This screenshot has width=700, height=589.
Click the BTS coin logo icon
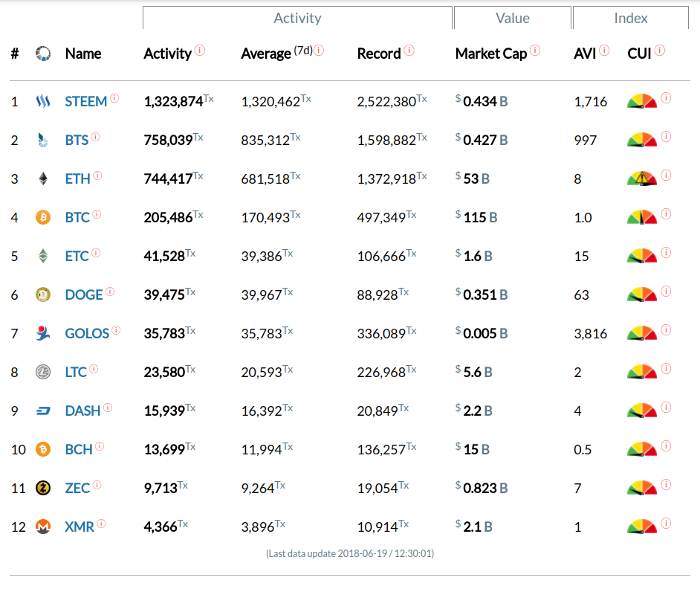pos(43,141)
